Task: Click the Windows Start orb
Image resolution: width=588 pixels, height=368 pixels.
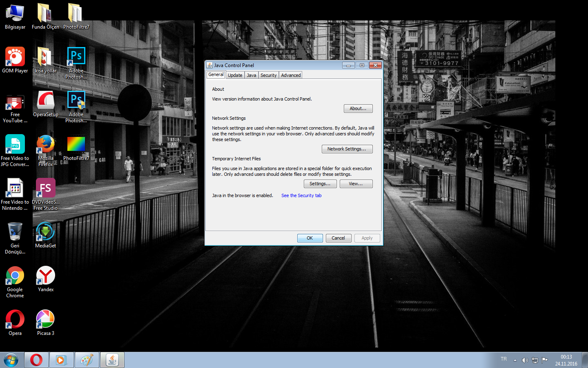Action: tap(11, 360)
